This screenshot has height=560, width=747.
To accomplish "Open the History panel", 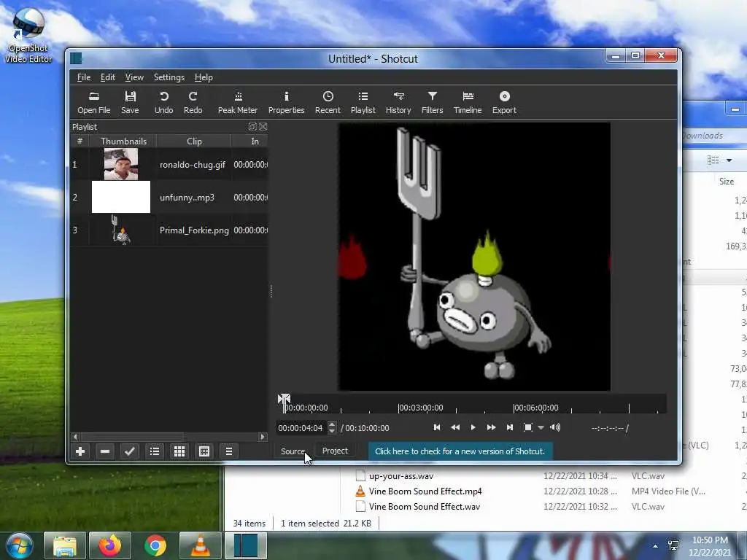I will (x=398, y=103).
